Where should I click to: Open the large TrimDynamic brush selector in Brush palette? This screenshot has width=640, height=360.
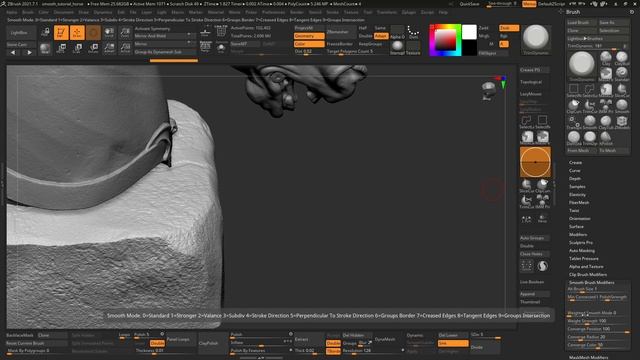coord(582,65)
